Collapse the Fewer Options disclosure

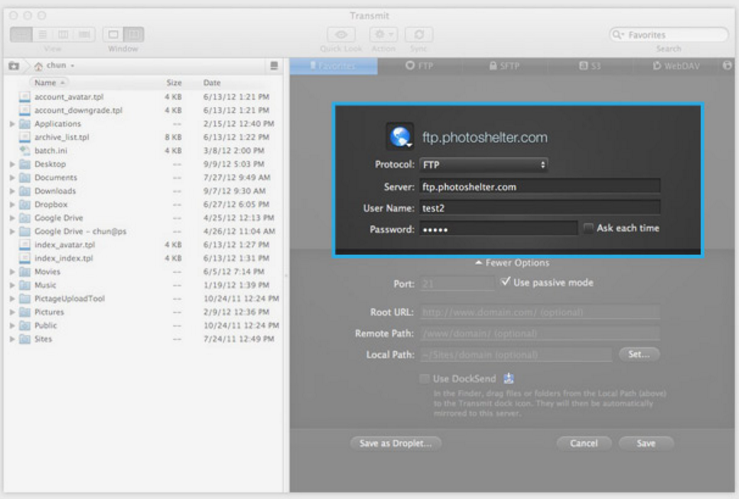pyautogui.click(x=511, y=263)
